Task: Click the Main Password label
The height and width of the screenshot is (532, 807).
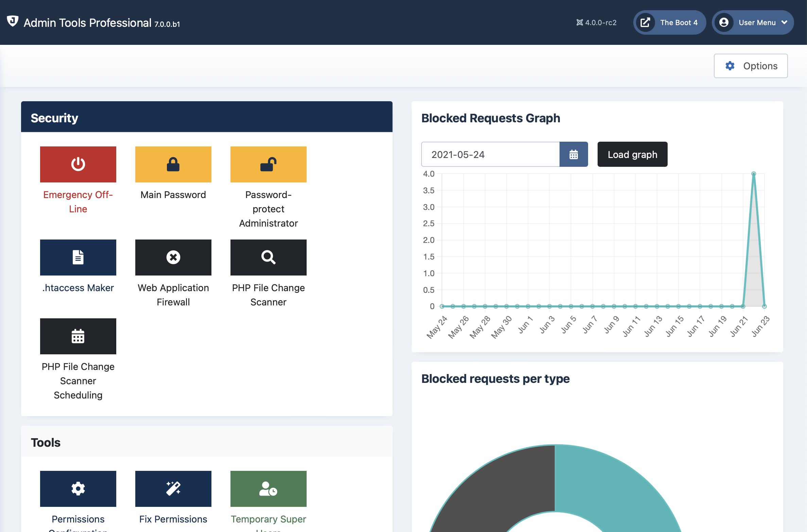Action: pos(173,195)
